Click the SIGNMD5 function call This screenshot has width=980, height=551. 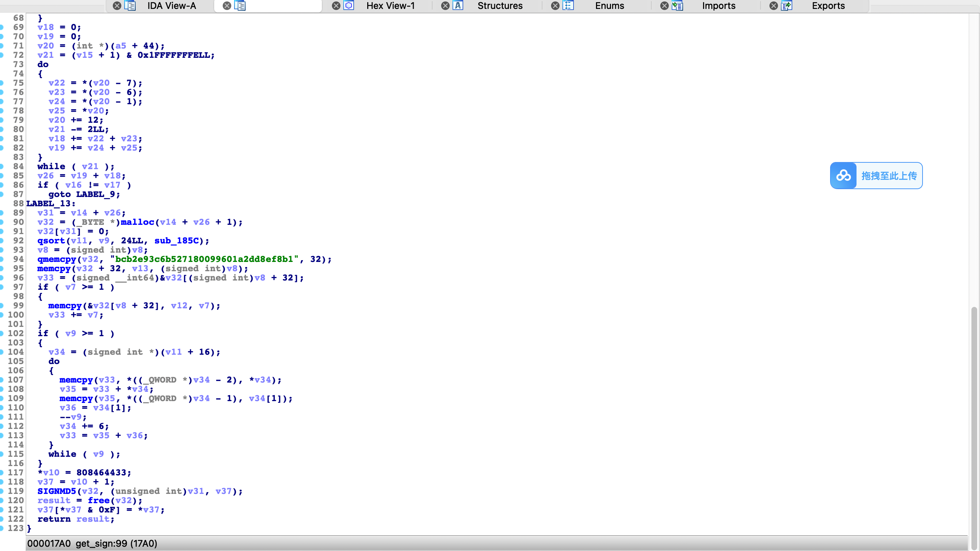pos(57,491)
